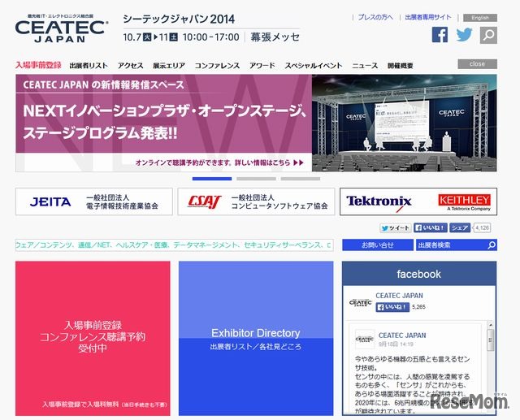
Task: Open the 出展者リスト menu item
Action: (x=89, y=66)
